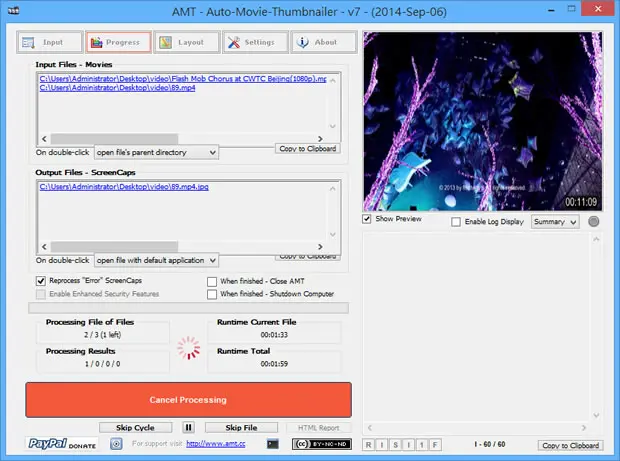Open the www.amt.cc support link

[215, 444]
